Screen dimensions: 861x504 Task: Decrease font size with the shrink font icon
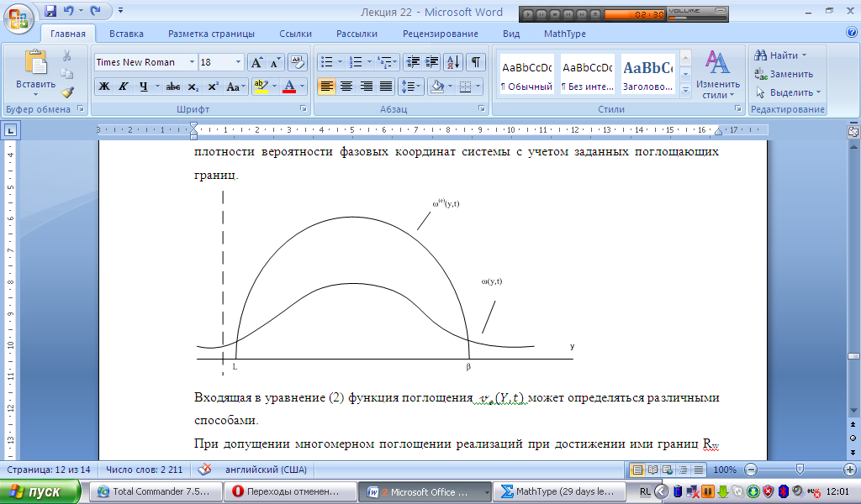275,62
